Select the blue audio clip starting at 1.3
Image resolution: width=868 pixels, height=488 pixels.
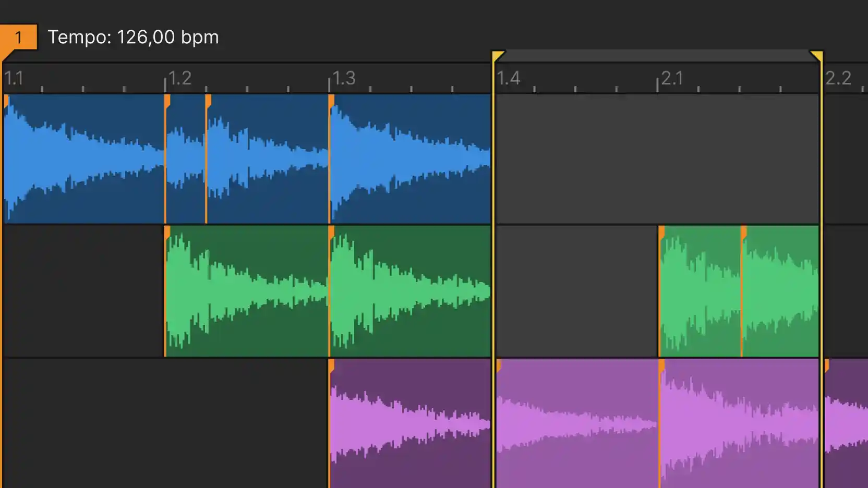click(410, 159)
